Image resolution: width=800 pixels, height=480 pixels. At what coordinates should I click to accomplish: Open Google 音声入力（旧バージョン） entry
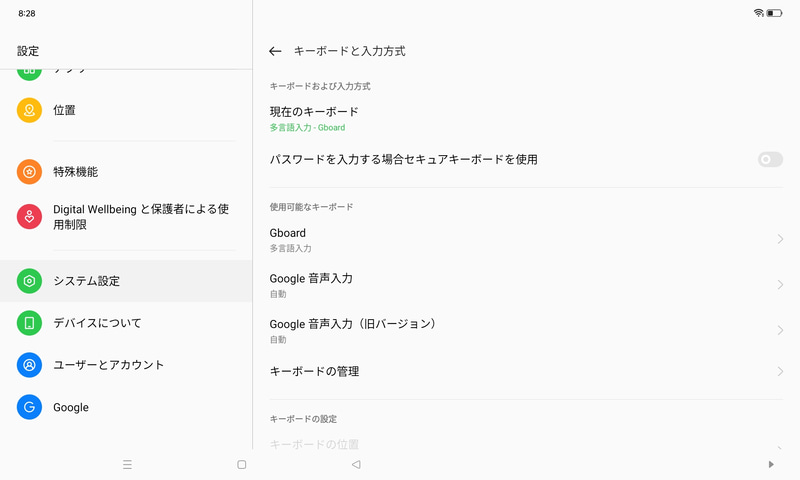tap(526, 331)
